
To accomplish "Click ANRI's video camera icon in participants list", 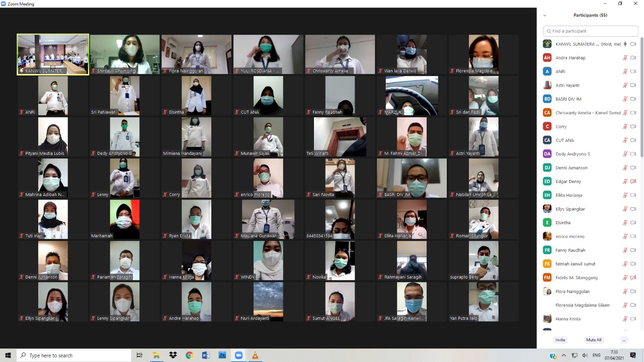I will (633, 71).
